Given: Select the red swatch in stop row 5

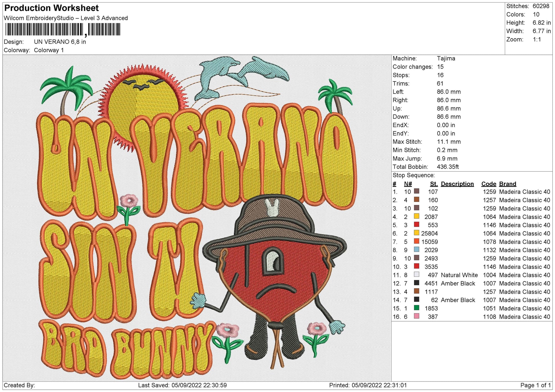Looking at the screenshot, I should pyautogui.click(x=416, y=225).
